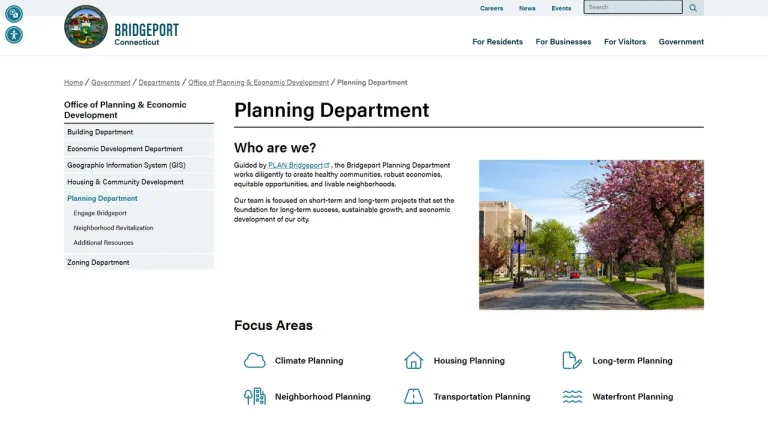Click the external link icon after PLAN Bridgeport
The height and width of the screenshot is (432, 768).
click(x=327, y=165)
